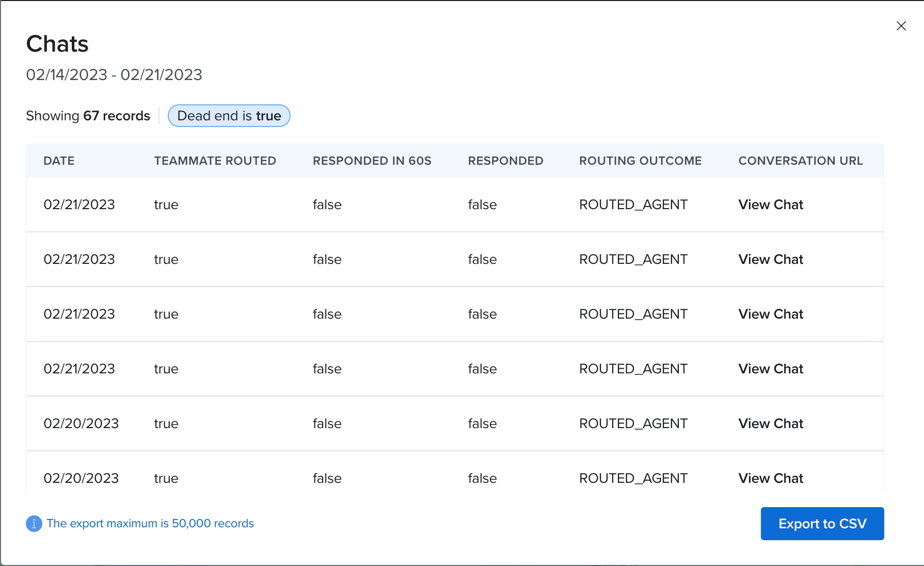Click the CONVERSATION URL column header
The height and width of the screenshot is (566, 924).
pyautogui.click(x=801, y=161)
